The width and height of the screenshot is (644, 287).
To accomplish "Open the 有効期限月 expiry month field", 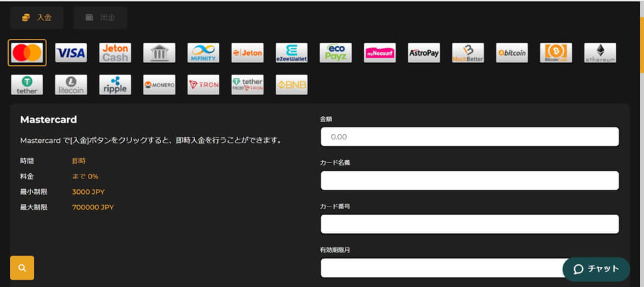I will [x=470, y=268].
